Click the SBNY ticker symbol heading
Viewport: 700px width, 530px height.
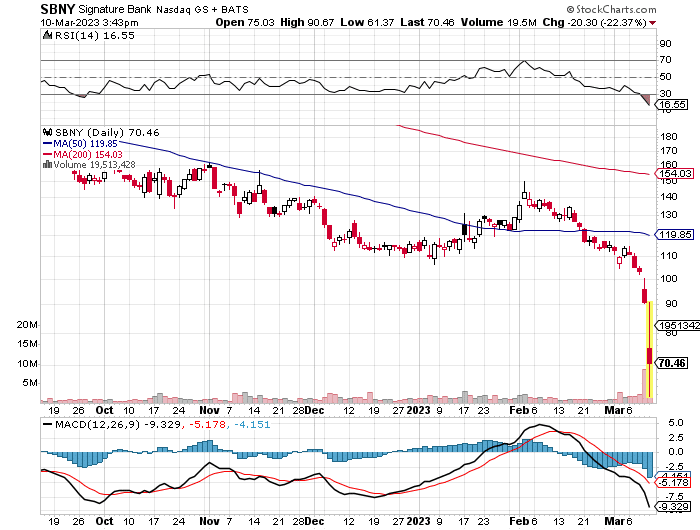pyautogui.click(x=58, y=9)
